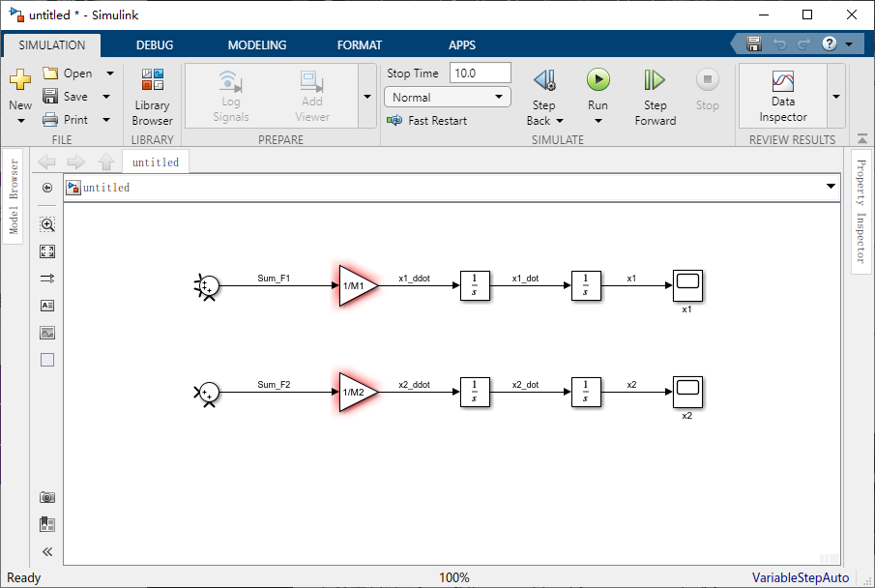This screenshot has height=588, width=875.
Task: Click the navigate back arrow
Action: pyautogui.click(x=46, y=162)
